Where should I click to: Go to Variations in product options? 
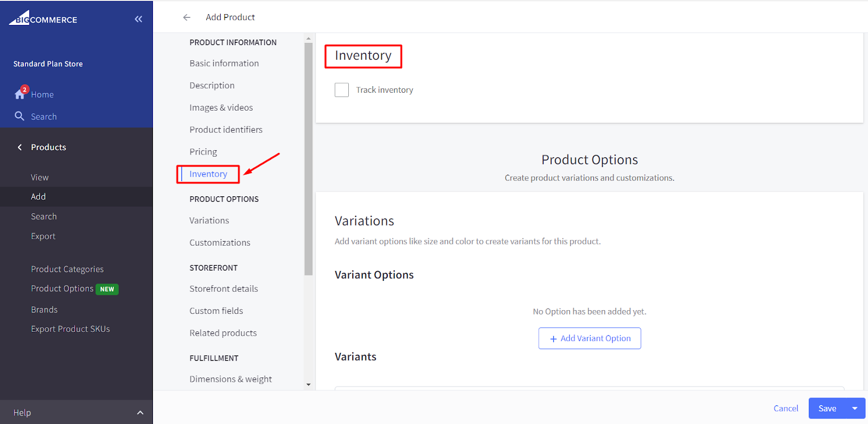coord(209,220)
